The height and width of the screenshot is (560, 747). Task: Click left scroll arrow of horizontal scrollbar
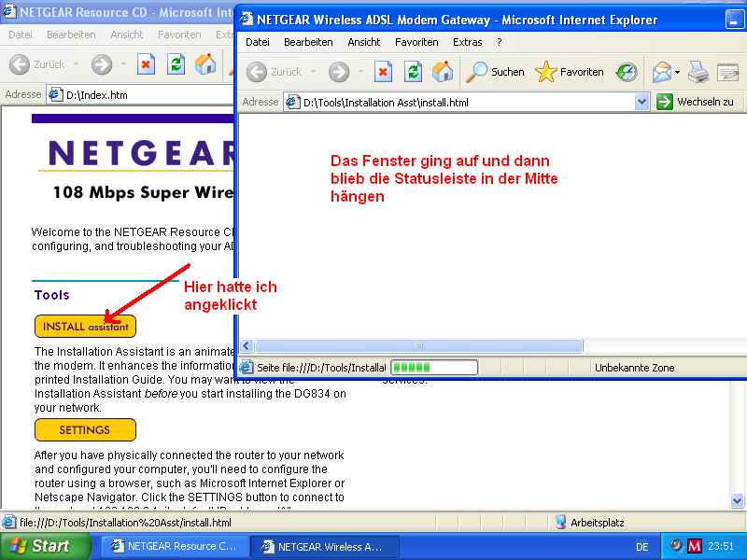(247, 345)
